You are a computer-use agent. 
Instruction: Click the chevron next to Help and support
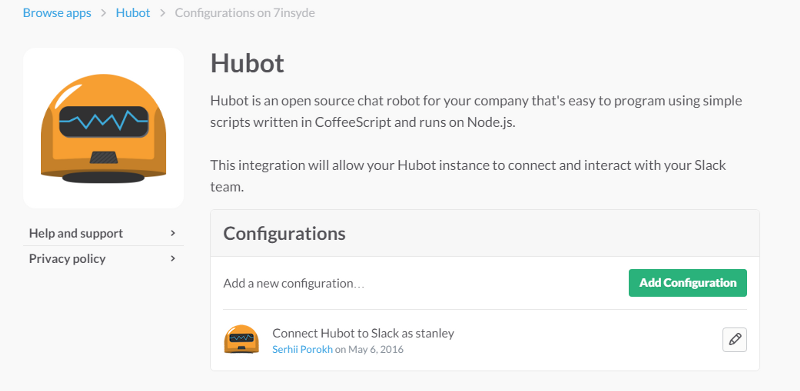click(173, 233)
